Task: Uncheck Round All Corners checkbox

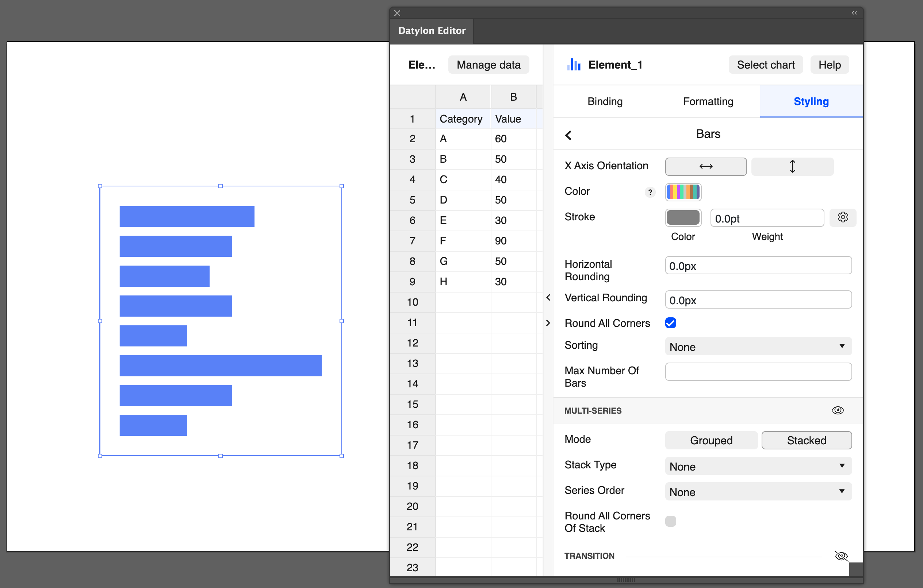Action: point(670,323)
